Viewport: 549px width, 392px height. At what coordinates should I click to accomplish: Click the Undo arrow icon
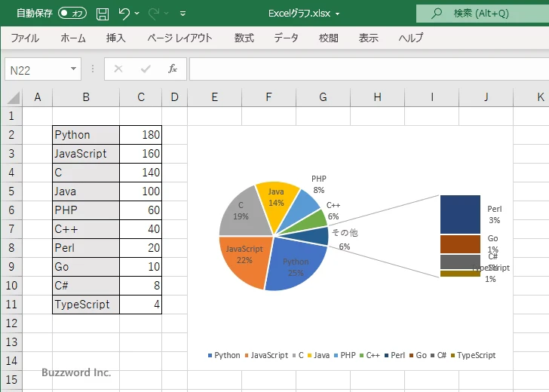(x=124, y=14)
